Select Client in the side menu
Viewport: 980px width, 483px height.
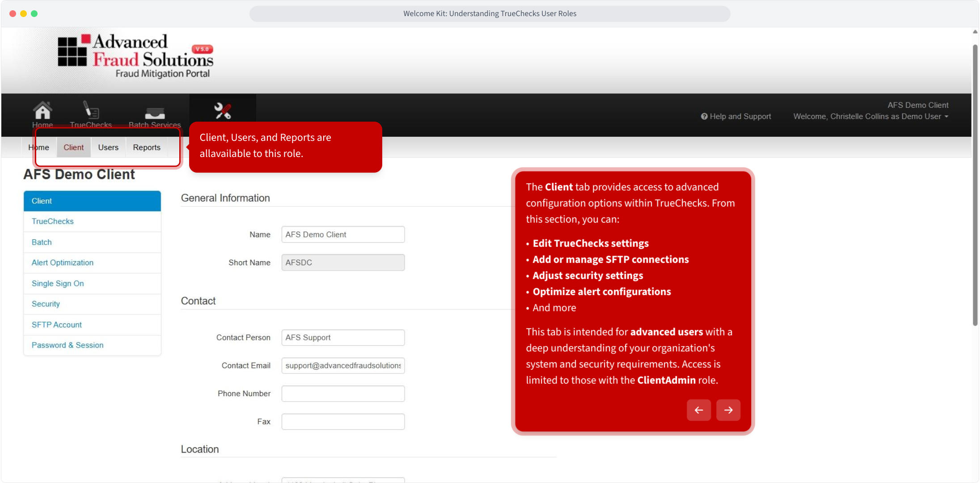click(92, 201)
